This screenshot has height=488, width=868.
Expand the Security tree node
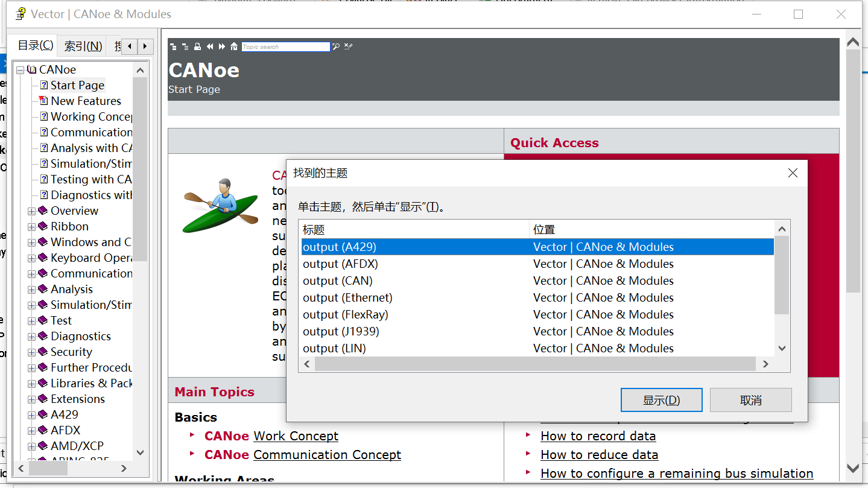point(31,352)
